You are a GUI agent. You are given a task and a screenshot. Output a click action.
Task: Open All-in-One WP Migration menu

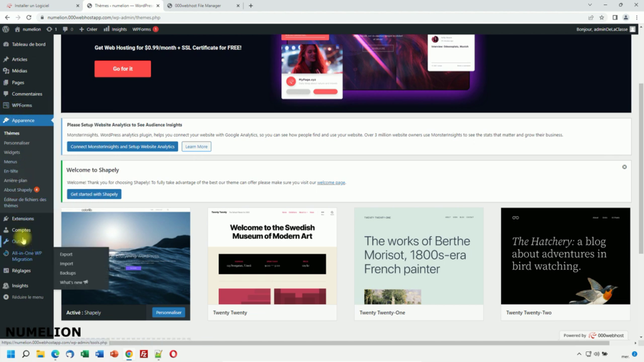pos(26,256)
